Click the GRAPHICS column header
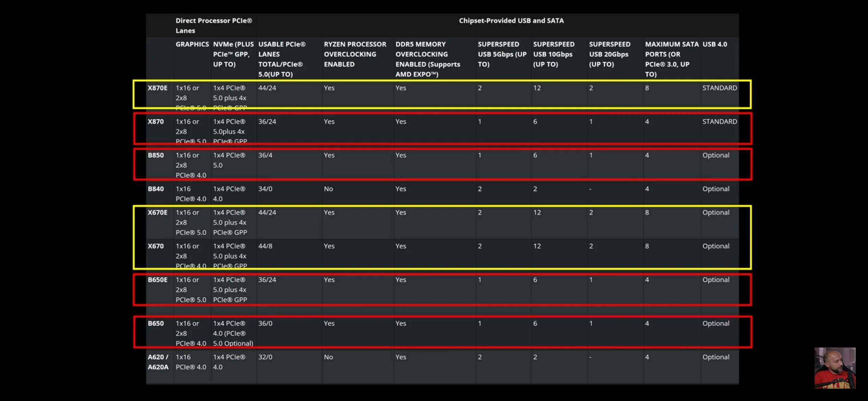 coord(192,44)
